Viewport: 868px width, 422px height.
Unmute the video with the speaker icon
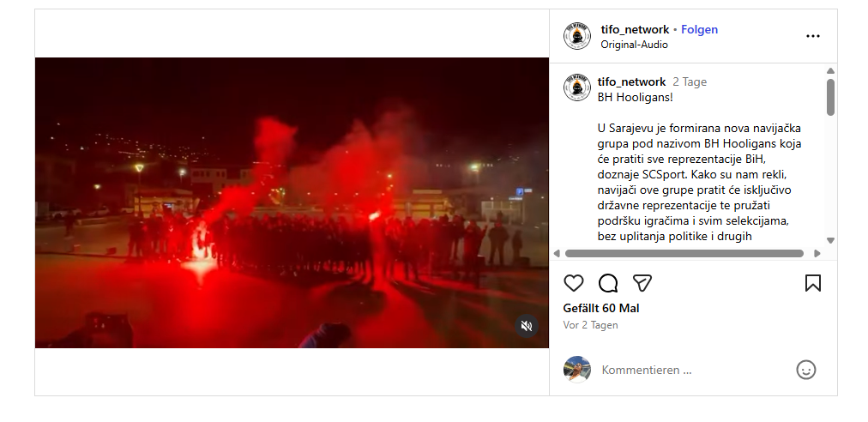(x=527, y=325)
